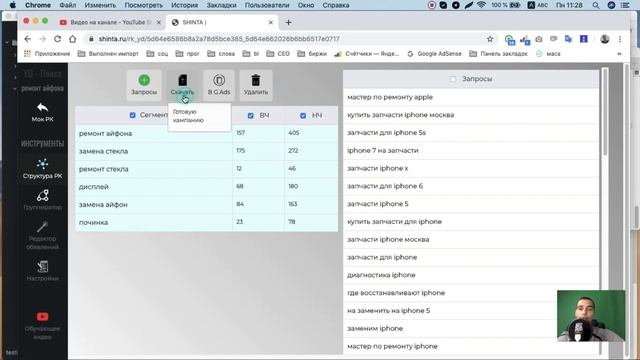This screenshot has width=640, height=360.
Task: Select query где восстанавливают iphone
Action: pos(471,293)
